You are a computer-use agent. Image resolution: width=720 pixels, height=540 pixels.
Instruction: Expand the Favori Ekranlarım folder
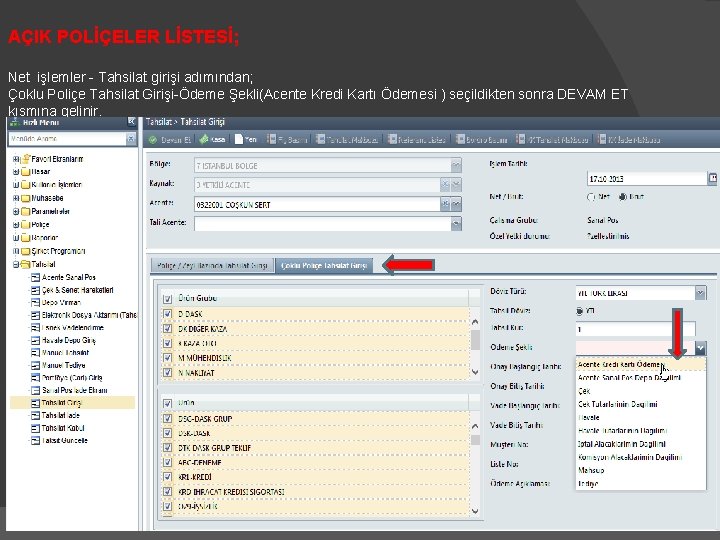tap(16, 159)
